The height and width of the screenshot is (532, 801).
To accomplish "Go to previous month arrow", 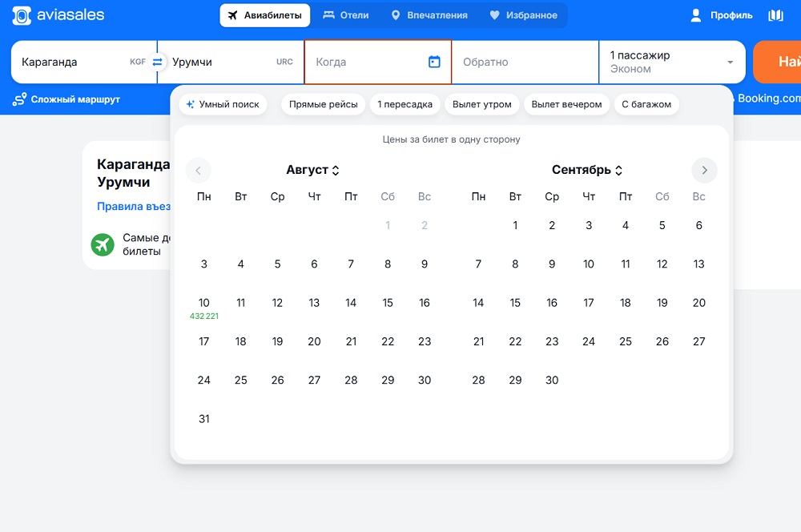I will click(x=198, y=170).
